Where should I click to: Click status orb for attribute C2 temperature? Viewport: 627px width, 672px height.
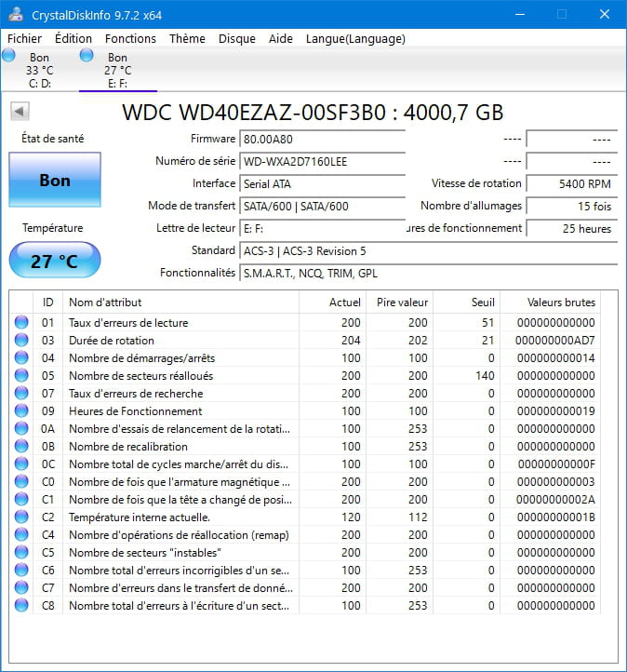21,517
